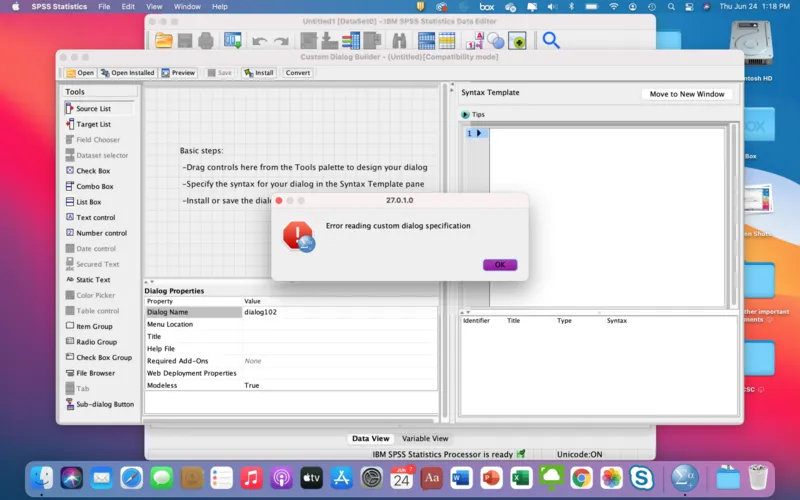Choose the Static Text tool

pyautogui.click(x=88, y=280)
